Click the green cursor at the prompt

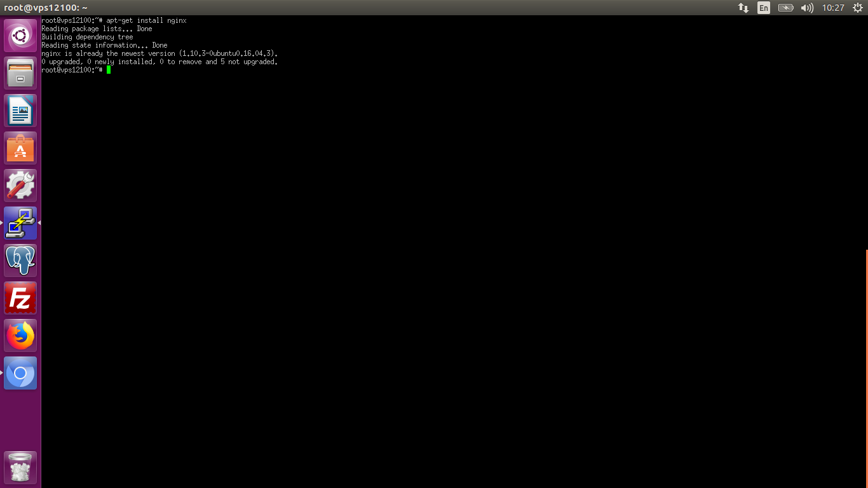109,70
